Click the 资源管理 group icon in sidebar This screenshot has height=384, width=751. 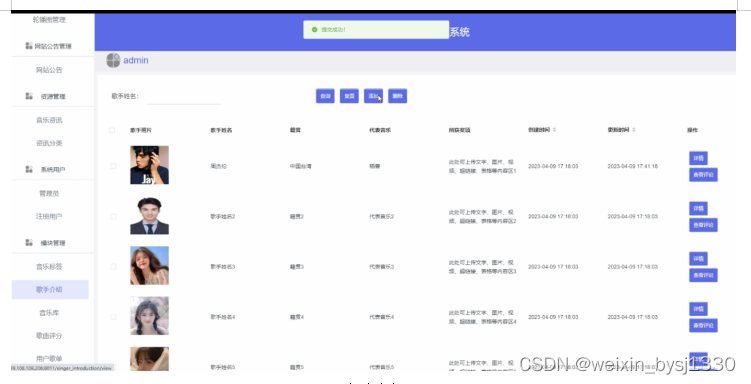pyautogui.click(x=29, y=96)
